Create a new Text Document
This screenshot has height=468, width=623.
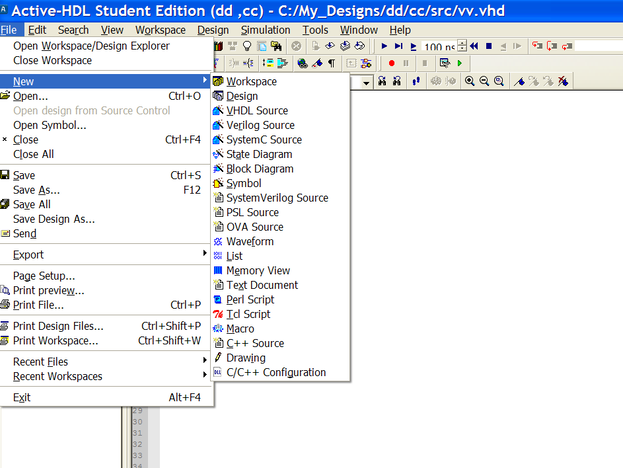point(281,285)
